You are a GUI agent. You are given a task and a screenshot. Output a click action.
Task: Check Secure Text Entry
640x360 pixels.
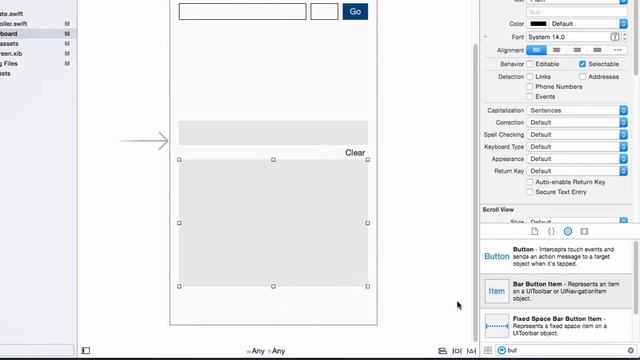tap(529, 192)
